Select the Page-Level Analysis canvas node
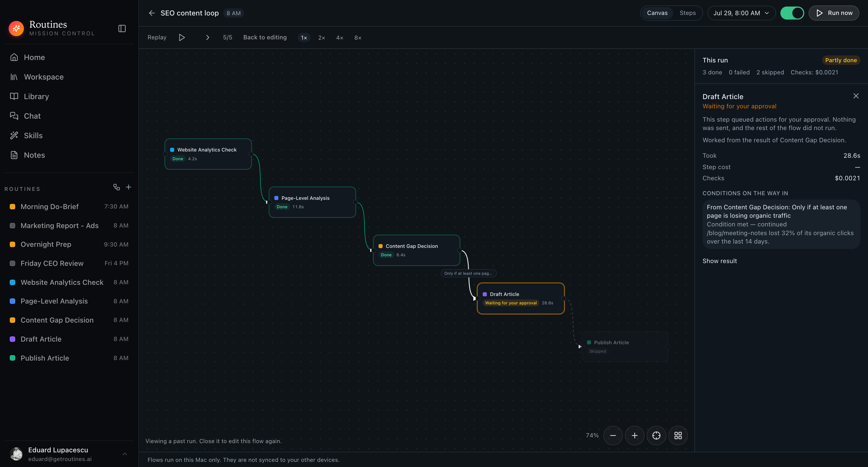The image size is (868, 467). (x=312, y=202)
